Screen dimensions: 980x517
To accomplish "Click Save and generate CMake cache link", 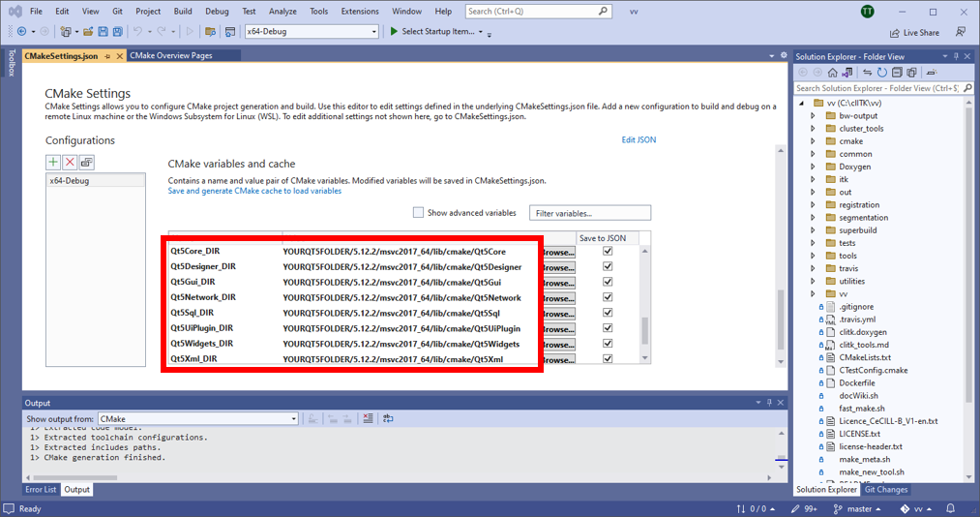I will click(254, 191).
